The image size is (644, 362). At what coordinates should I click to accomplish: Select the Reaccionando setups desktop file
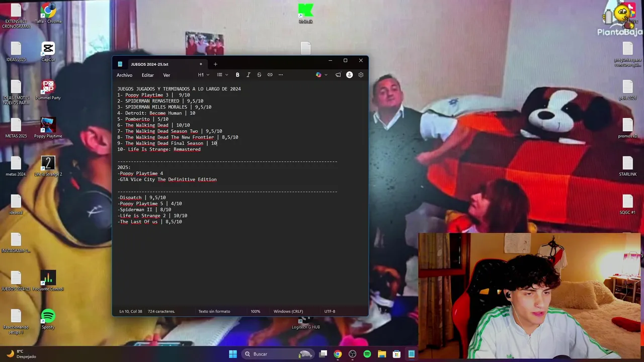[x=16, y=321]
